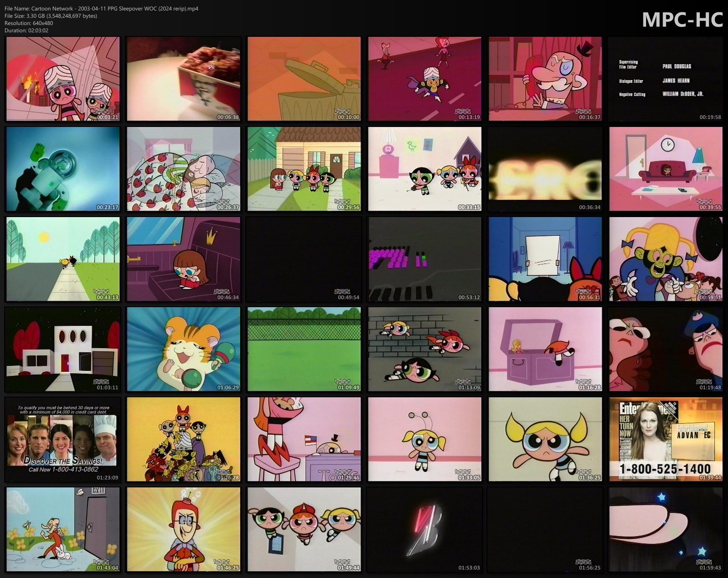Click the night house frame 01:03:11

click(x=63, y=350)
